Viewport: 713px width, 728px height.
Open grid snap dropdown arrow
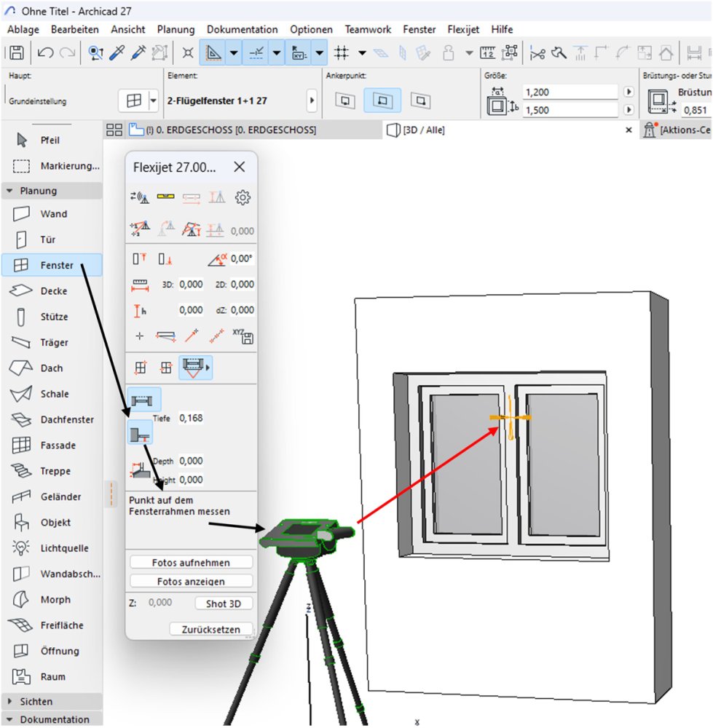(362, 52)
